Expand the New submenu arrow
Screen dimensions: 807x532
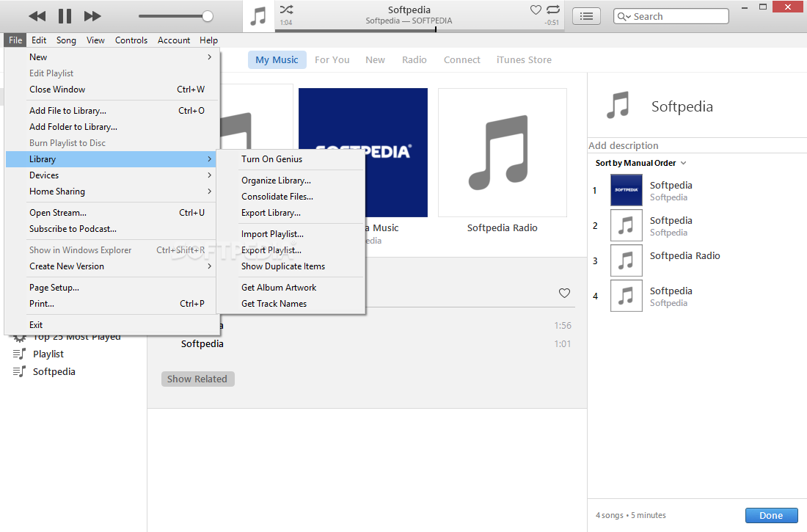[x=210, y=57]
